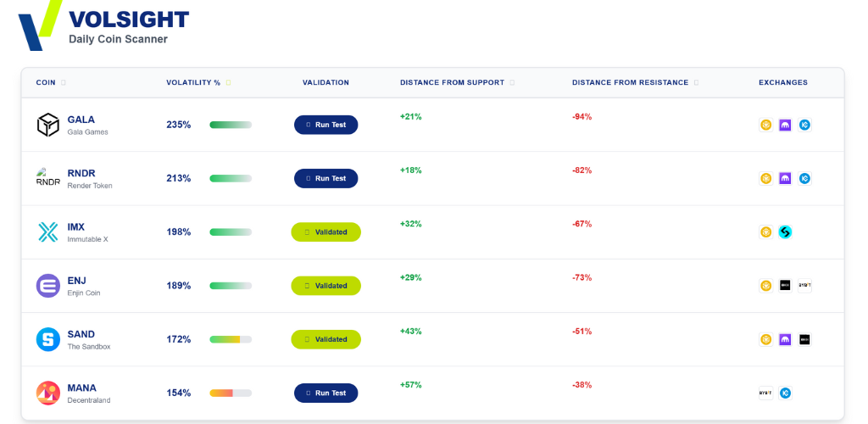Viewport: 868px width, 424px height.
Task: Sort table using Volatility % sort icon
Action: [228, 83]
